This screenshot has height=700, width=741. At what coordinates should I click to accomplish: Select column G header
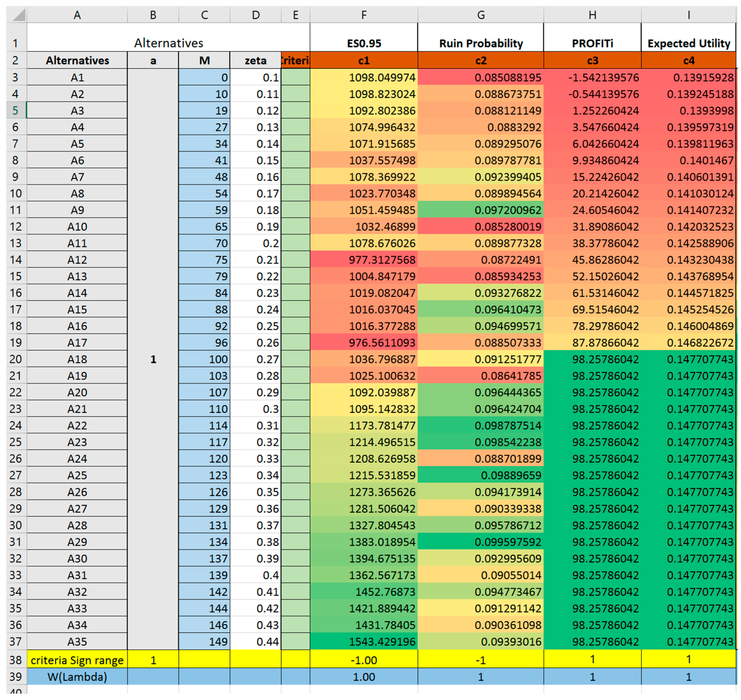(480, 15)
